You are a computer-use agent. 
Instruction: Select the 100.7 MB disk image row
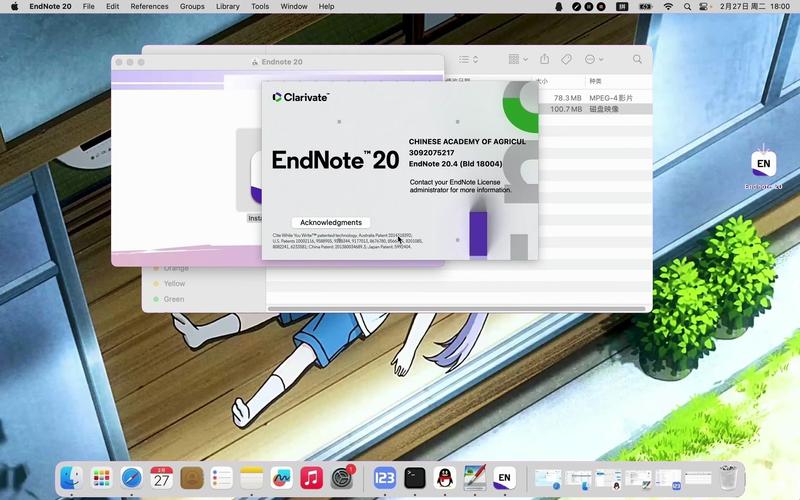(x=595, y=109)
